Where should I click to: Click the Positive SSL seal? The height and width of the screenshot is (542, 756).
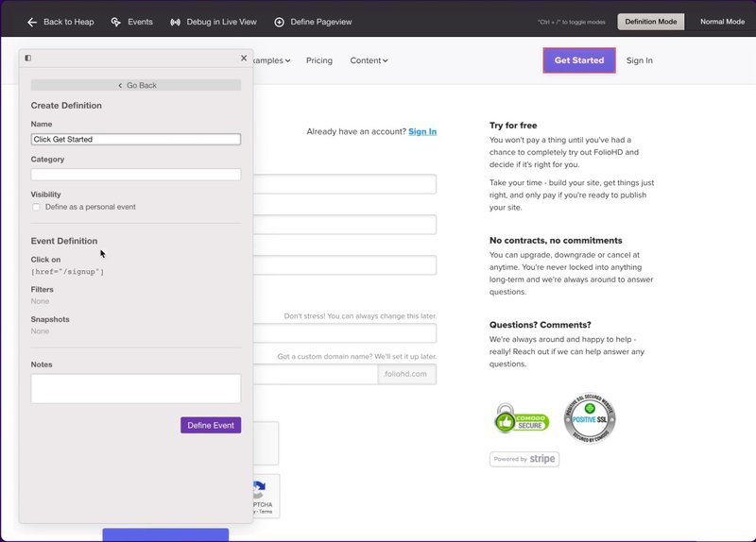[590, 417]
